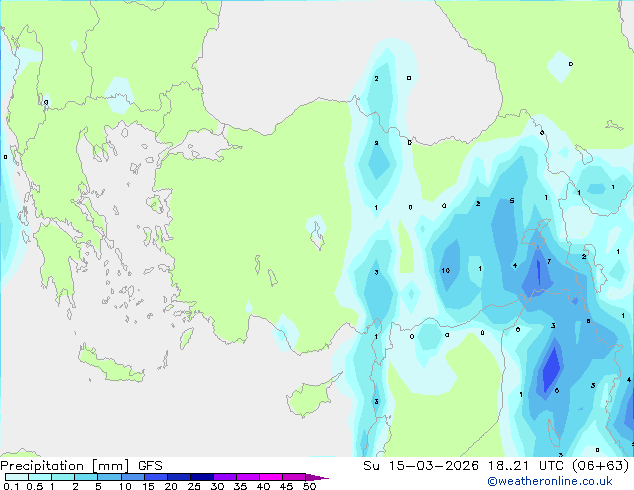
Task: Click the "40" legend value
Action: 263,486
